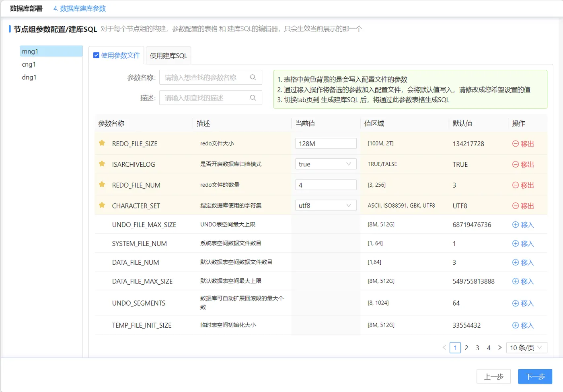Screen dimensions: 563x392
Task: Go to page 1
Action: 455,347
